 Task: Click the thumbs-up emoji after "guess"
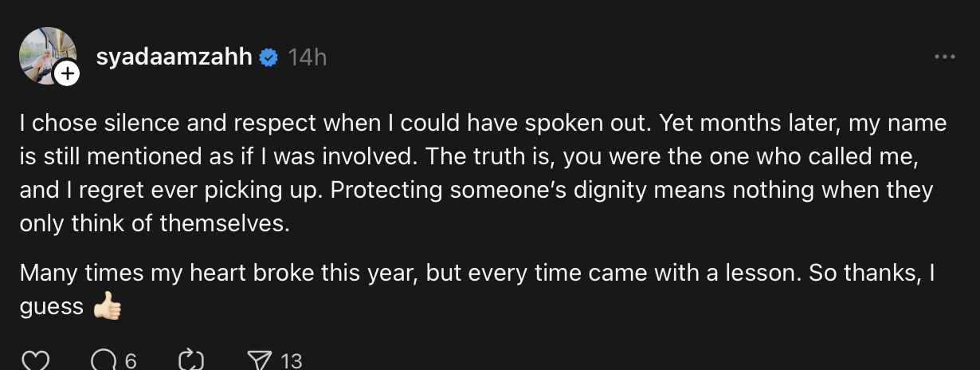click(107, 307)
